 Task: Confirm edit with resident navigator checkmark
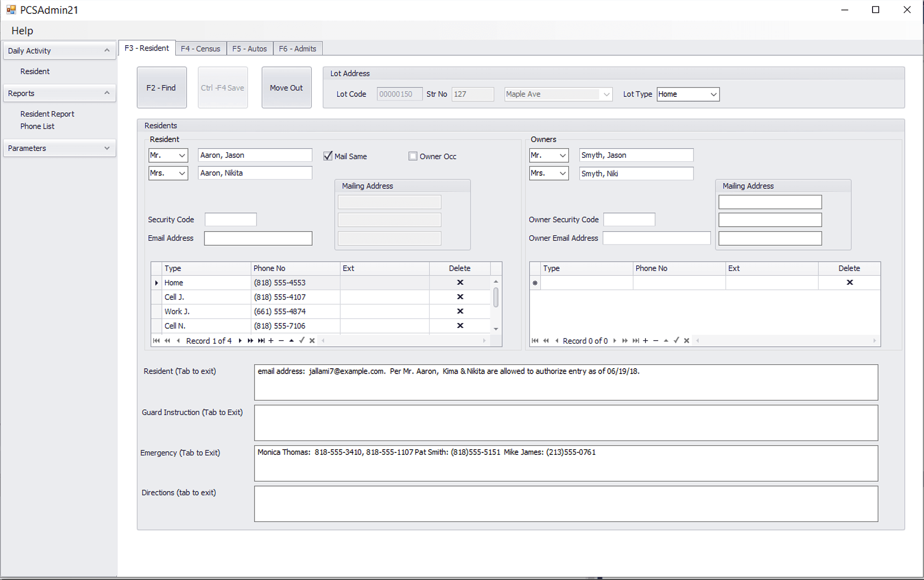coord(302,340)
